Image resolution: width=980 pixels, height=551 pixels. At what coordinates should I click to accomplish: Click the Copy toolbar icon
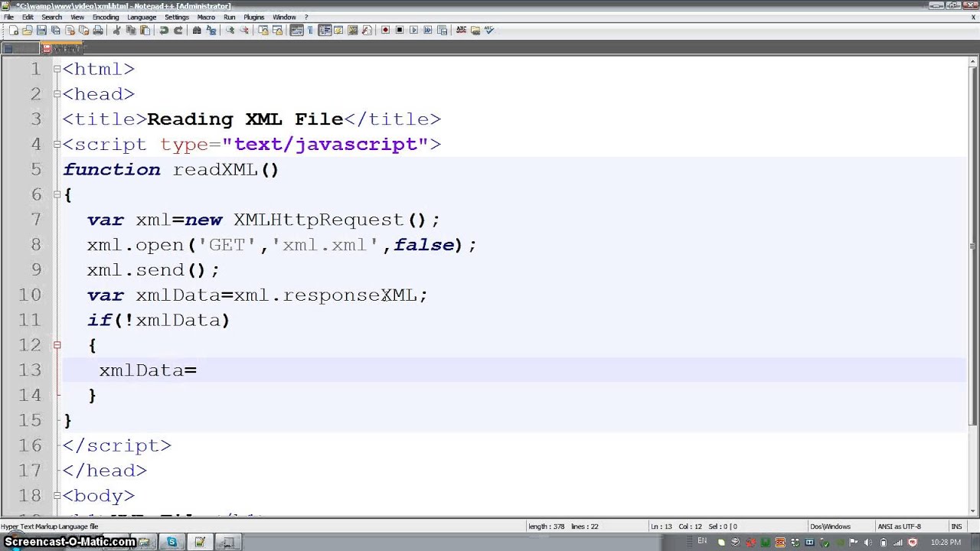click(130, 31)
